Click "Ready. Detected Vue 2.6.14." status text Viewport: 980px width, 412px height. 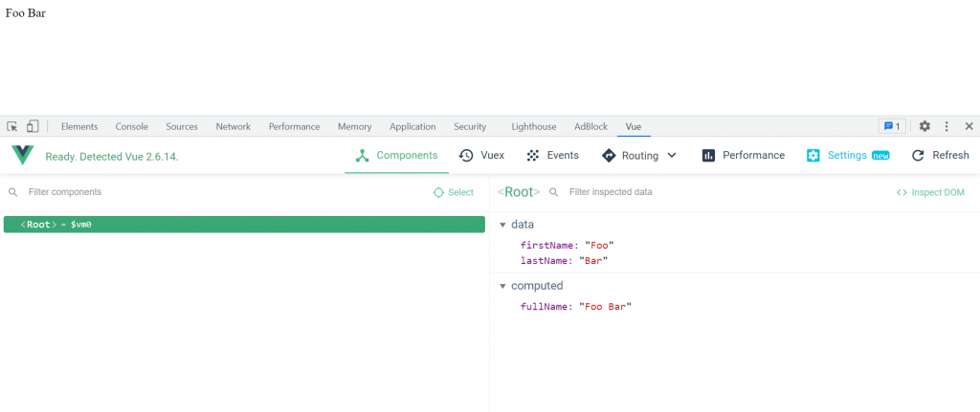pyautogui.click(x=112, y=157)
